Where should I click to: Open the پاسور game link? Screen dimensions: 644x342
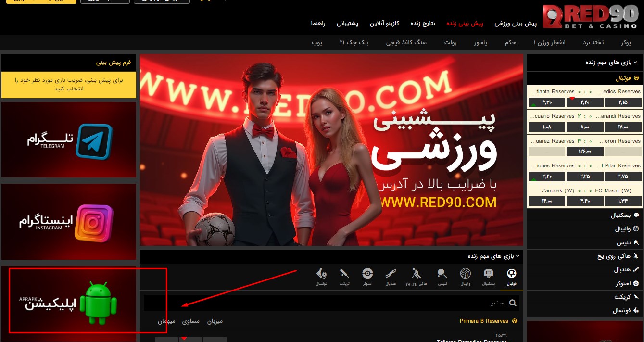pos(480,43)
